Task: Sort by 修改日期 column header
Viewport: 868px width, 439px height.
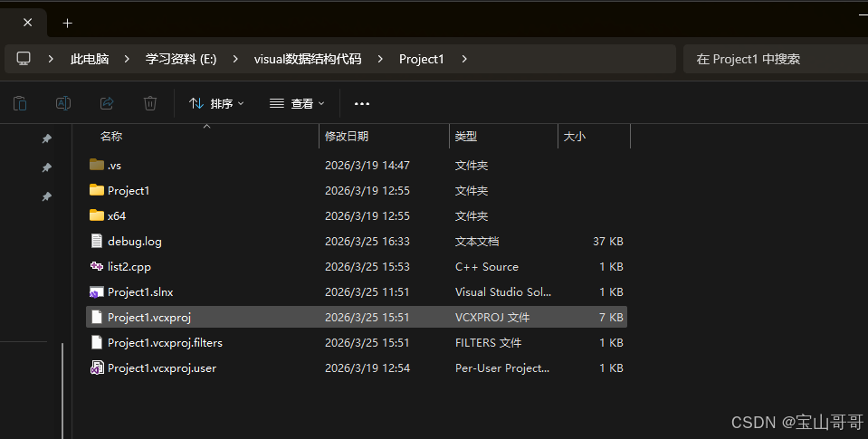Action: pos(347,136)
